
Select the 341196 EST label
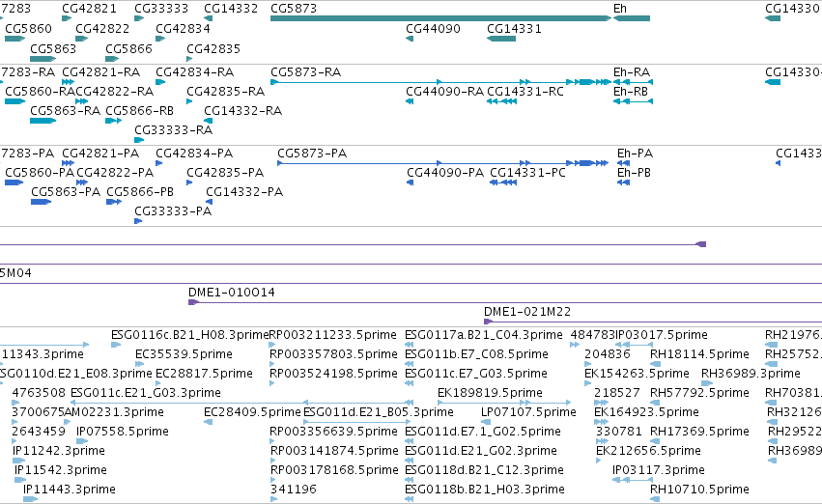point(294,490)
